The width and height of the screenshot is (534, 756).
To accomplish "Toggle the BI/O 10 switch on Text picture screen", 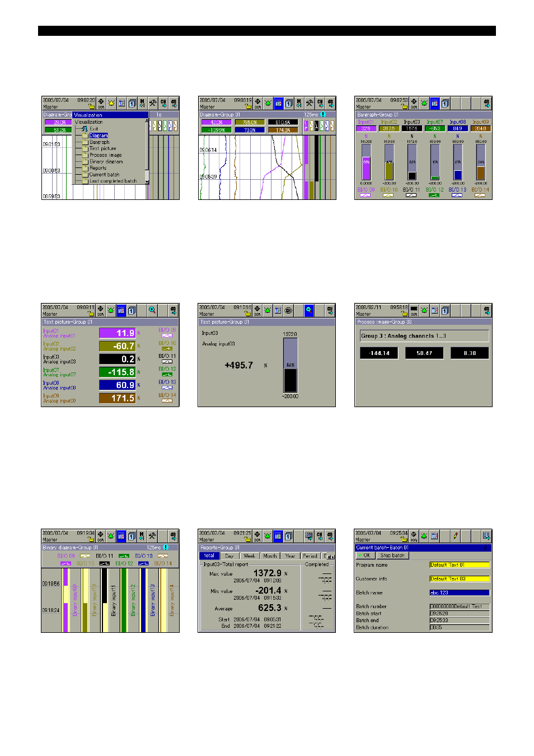I will (x=167, y=348).
